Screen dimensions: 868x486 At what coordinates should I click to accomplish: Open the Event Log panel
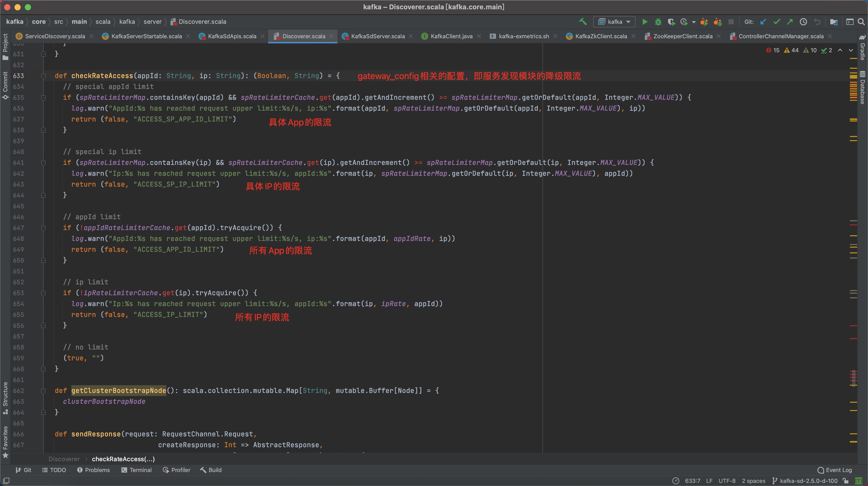coord(835,470)
